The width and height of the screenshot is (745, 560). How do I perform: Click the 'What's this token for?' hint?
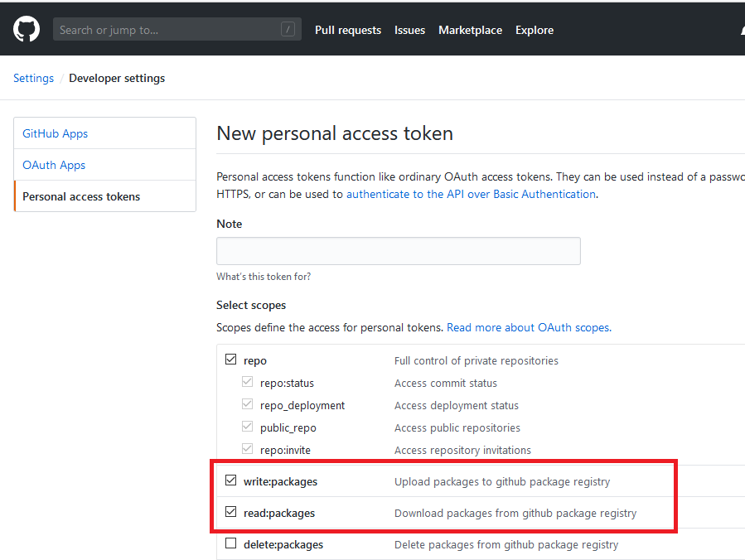coord(264,277)
